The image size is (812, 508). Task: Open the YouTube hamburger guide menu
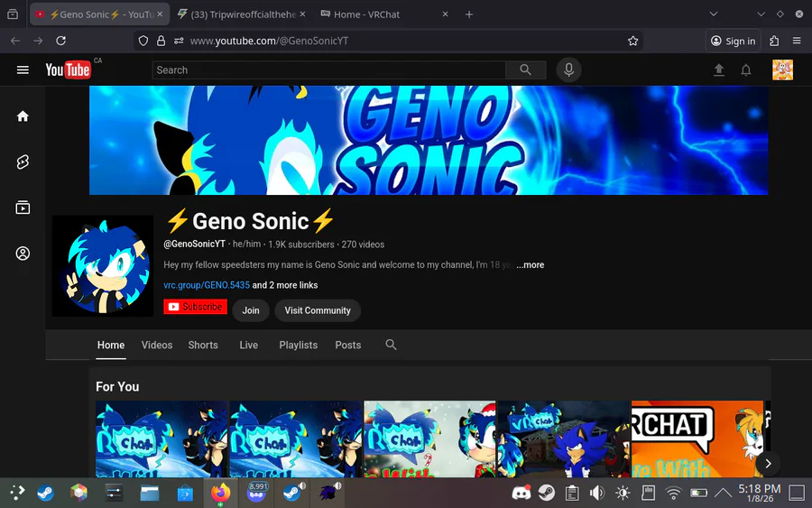pyautogui.click(x=23, y=69)
